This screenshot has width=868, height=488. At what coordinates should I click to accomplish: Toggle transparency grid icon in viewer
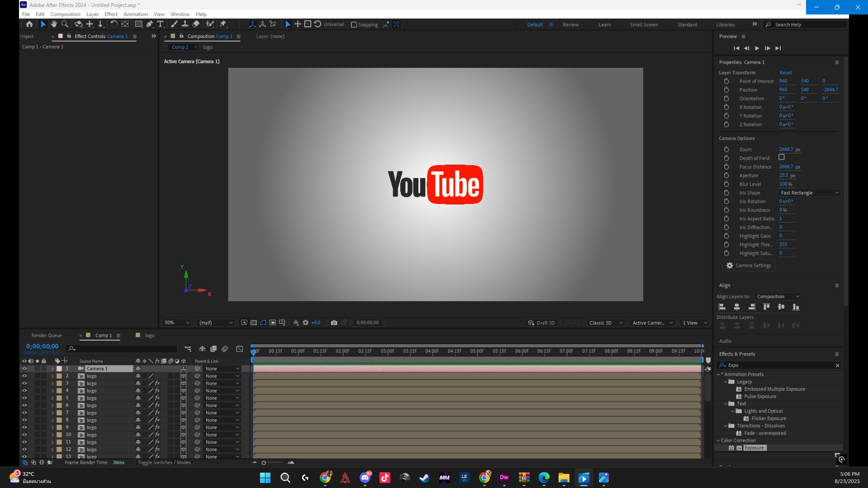pyautogui.click(x=254, y=322)
